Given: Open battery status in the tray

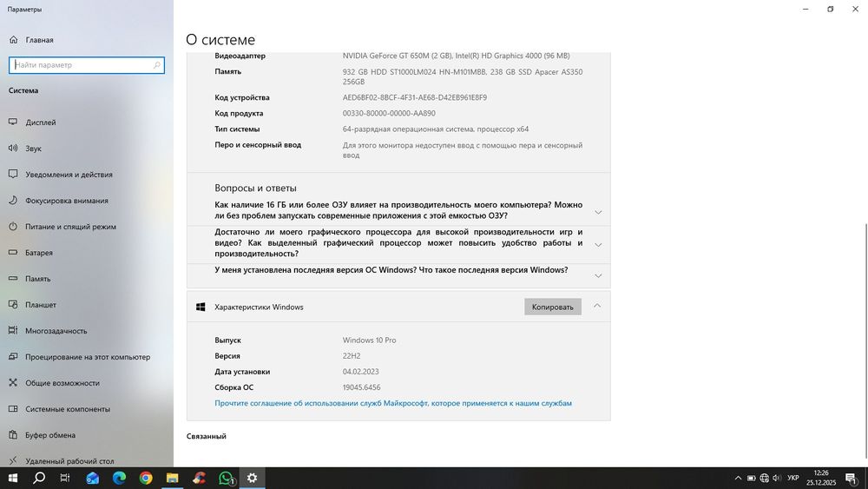Looking at the screenshot, I should [751, 478].
